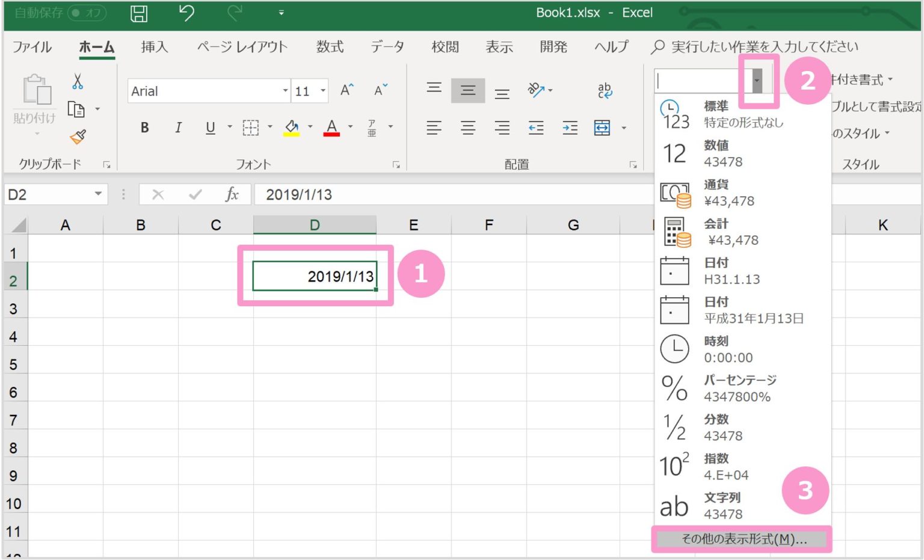Viewport: 924px width, 560px height.
Task: Open Quick Access Toolbar customize arrow
Action: coord(281,13)
